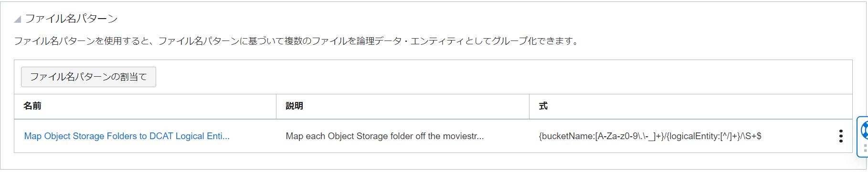This screenshot has height=172, width=868.
Task: Open the three-dot actions menu for the pattern row
Action: coord(841,136)
